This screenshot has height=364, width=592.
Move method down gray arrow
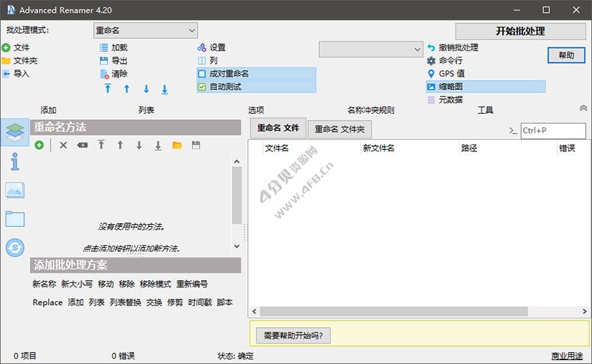point(139,145)
